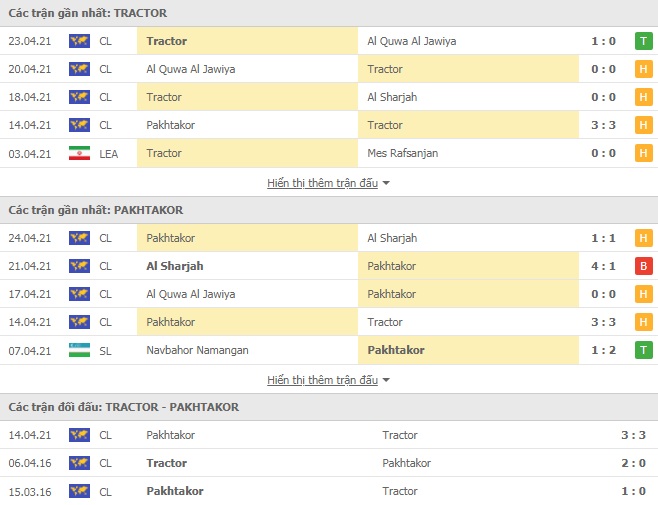Click the dropdown arrow after the Pakhtakor 'Hiển thị thêm trận đấu'
The image size is (658, 505).
(387, 381)
